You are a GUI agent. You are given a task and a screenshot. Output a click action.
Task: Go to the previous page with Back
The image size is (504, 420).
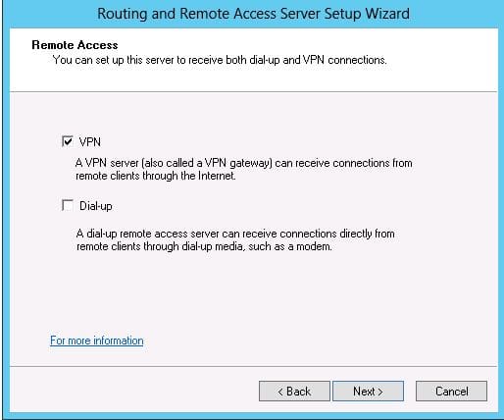click(x=294, y=391)
